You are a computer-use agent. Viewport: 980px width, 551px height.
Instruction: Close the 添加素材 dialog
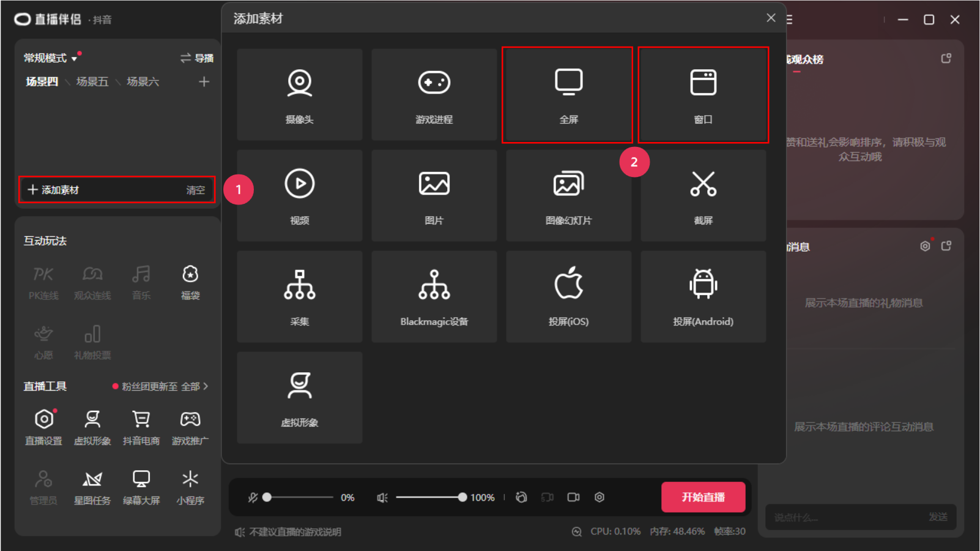click(x=771, y=18)
